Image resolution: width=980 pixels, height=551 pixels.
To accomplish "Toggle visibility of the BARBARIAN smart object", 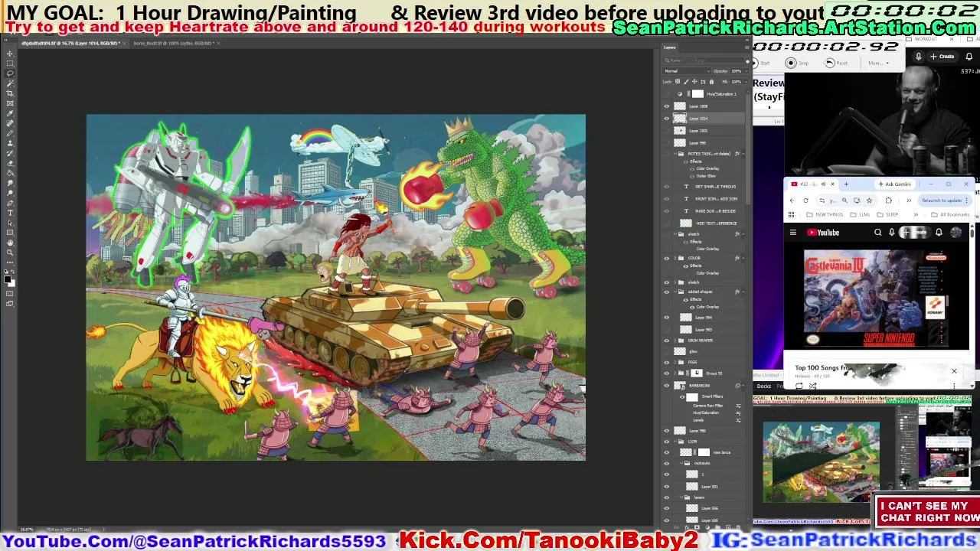I will (x=667, y=385).
